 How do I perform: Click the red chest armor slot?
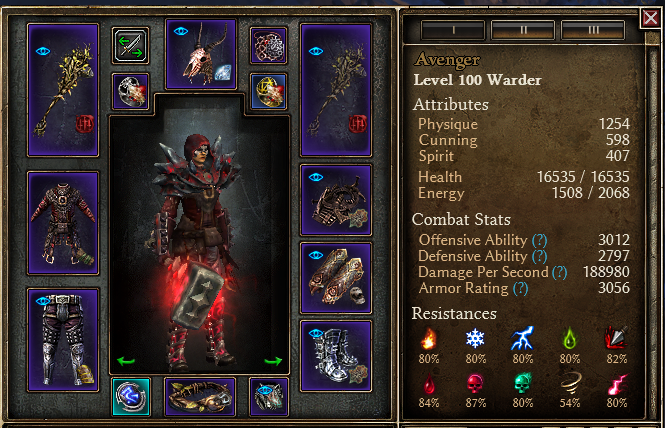pos(63,223)
